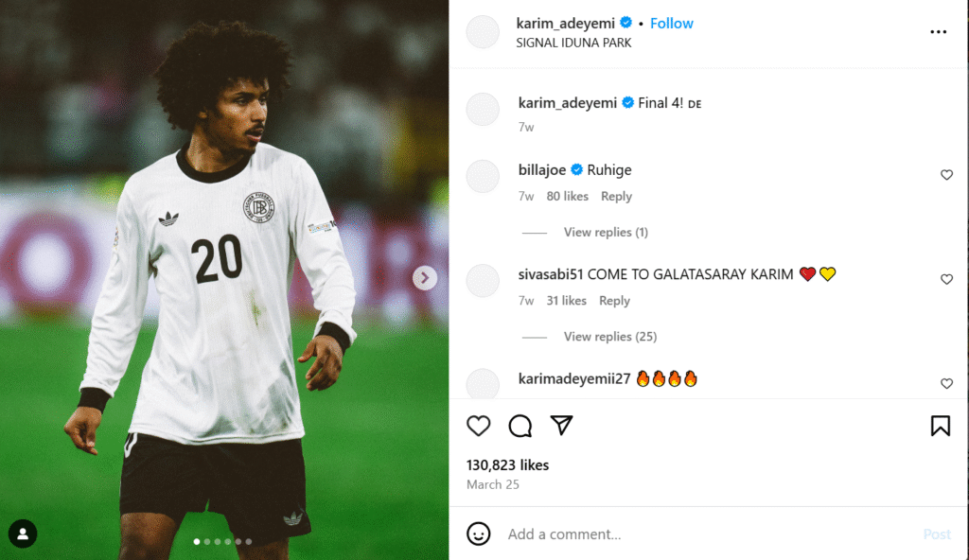Image resolution: width=969 pixels, height=560 pixels.
Task: Open comments with the speech bubble icon
Action: point(519,427)
